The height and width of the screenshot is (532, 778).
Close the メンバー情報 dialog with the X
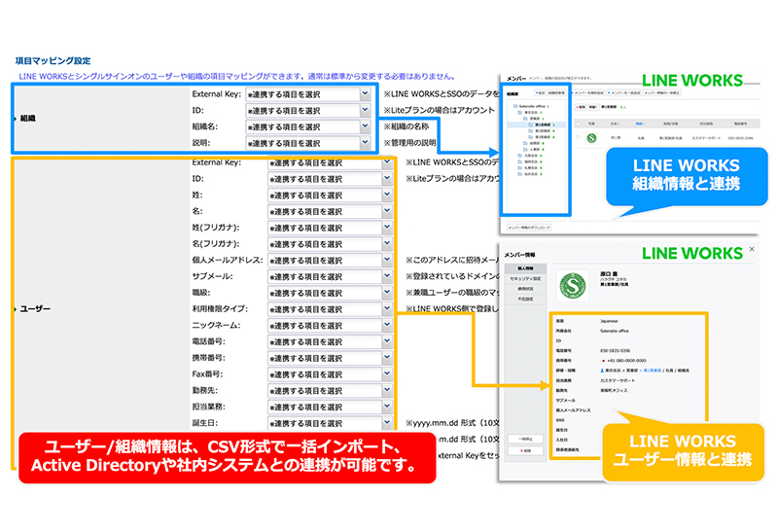[752, 249]
